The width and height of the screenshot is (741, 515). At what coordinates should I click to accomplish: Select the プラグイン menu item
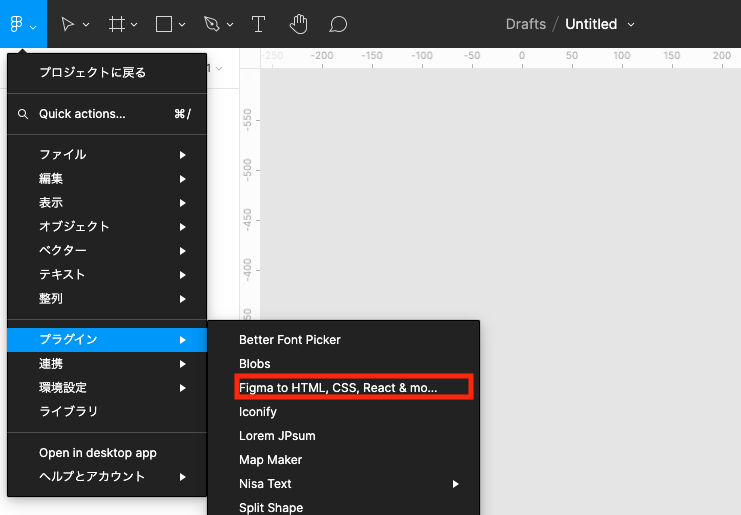point(107,340)
